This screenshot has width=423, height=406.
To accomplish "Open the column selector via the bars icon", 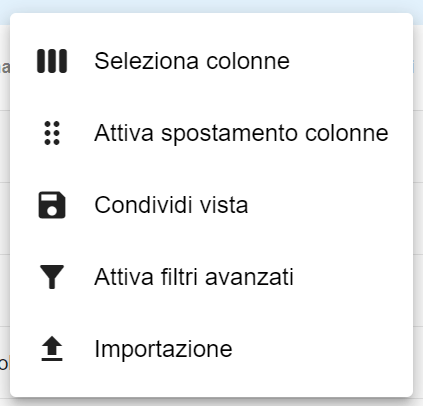I will pos(52,61).
